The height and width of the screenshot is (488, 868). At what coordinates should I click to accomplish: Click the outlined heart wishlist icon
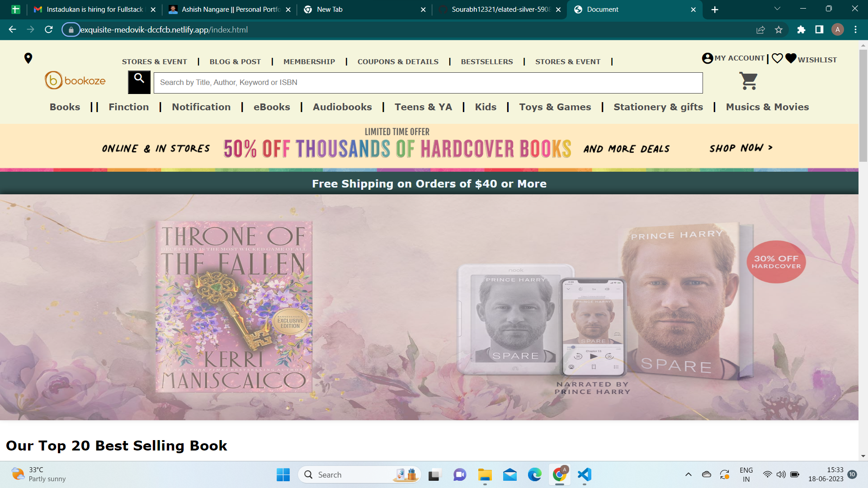777,58
